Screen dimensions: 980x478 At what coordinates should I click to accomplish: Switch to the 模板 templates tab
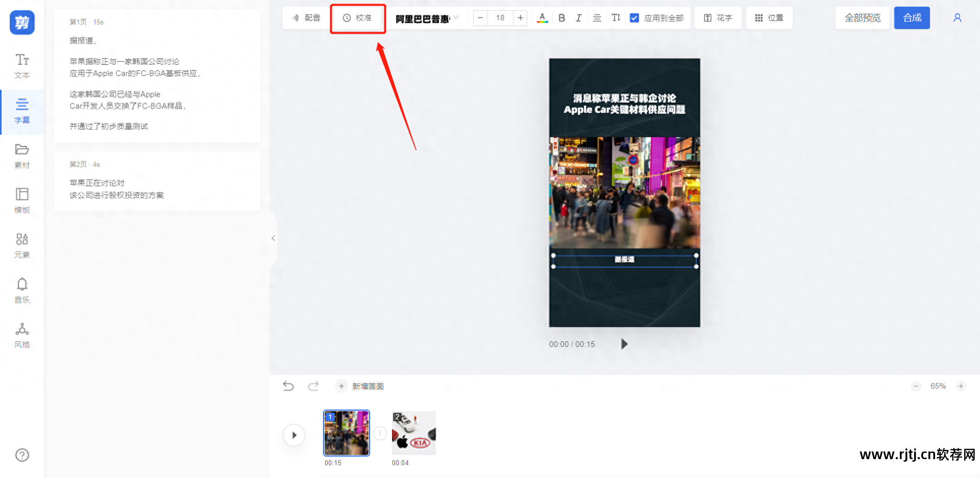[x=22, y=200]
